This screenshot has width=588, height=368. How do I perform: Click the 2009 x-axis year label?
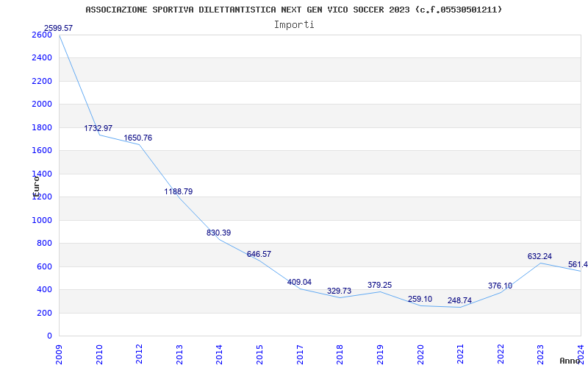(59, 354)
